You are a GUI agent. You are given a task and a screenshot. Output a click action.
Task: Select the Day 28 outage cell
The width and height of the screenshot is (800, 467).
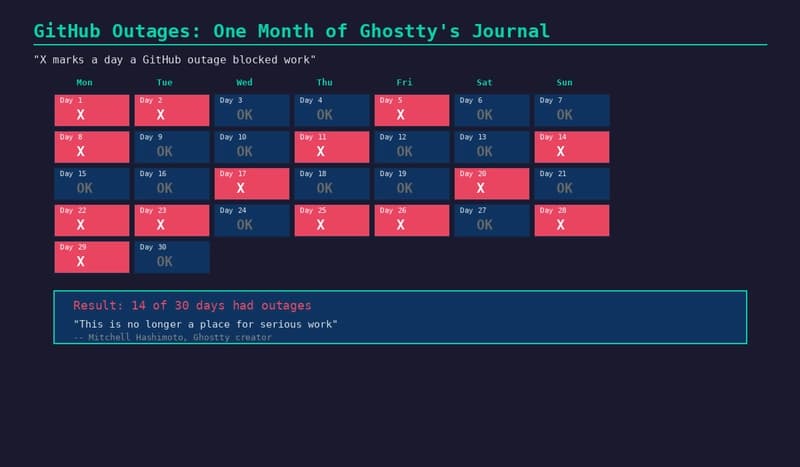pos(572,220)
